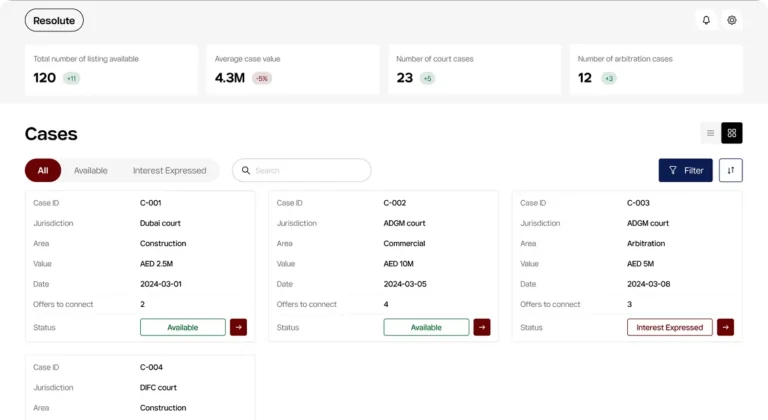This screenshot has width=768, height=420.
Task: Click the Cases heading
Action: 51,134
